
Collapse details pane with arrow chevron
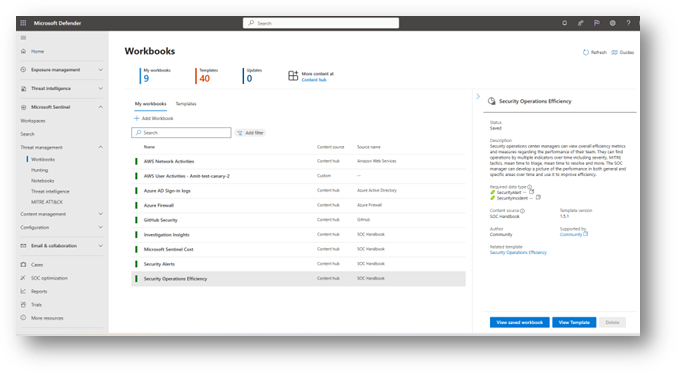pyautogui.click(x=478, y=96)
